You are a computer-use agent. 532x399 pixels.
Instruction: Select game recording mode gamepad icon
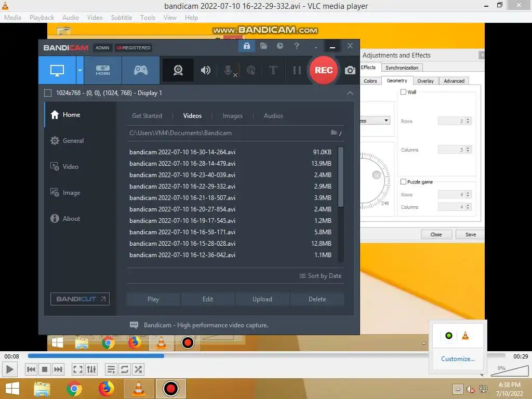click(x=141, y=70)
